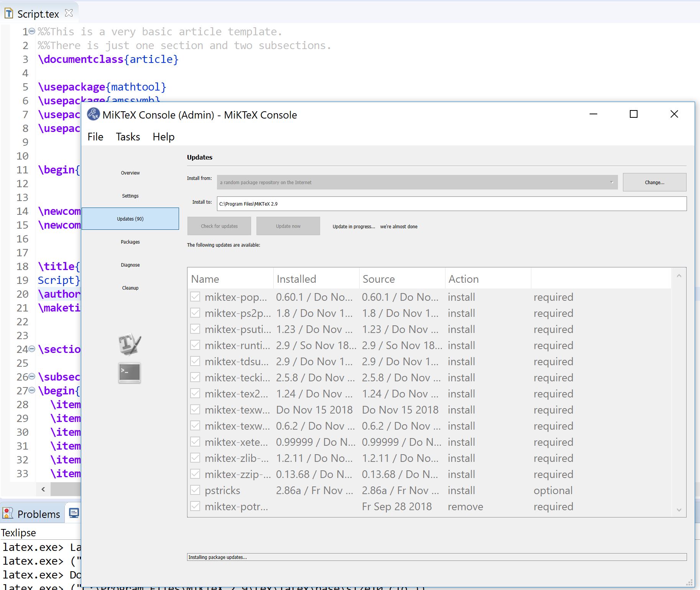Image resolution: width=700 pixels, height=590 pixels.
Task: Uncheck the pstricks optional update
Action: tap(195, 490)
